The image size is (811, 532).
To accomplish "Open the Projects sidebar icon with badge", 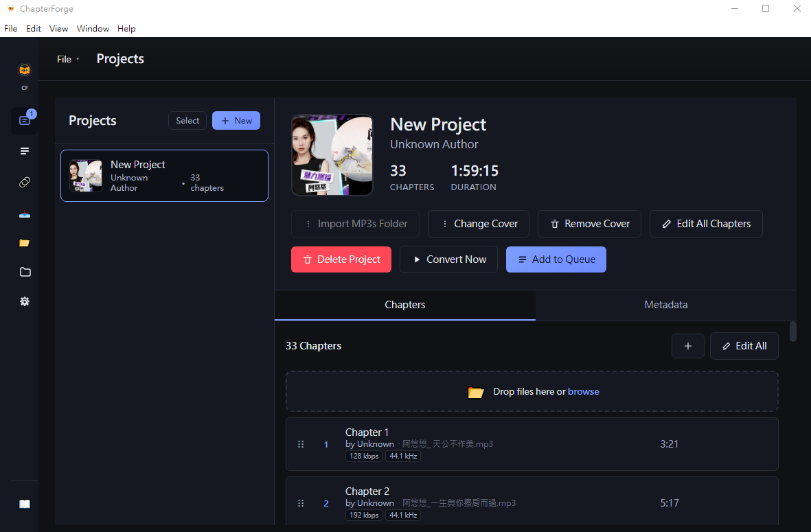I will click(x=24, y=120).
